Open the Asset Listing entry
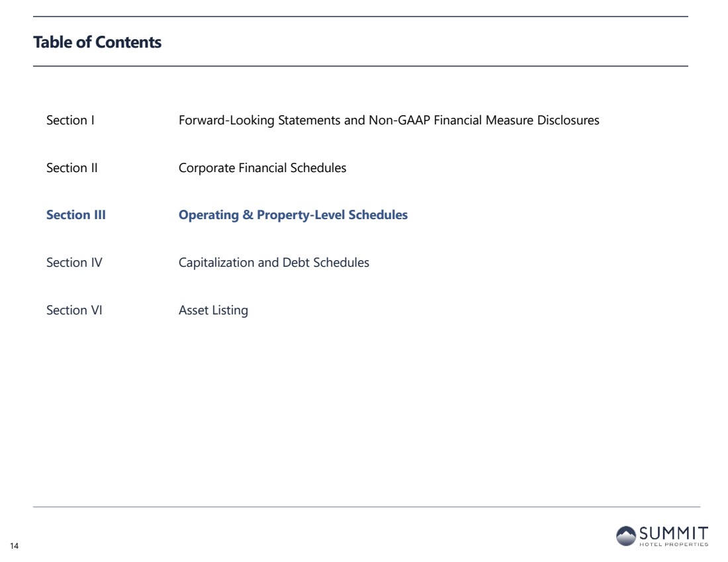The image size is (728, 562). pyautogui.click(x=213, y=310)
